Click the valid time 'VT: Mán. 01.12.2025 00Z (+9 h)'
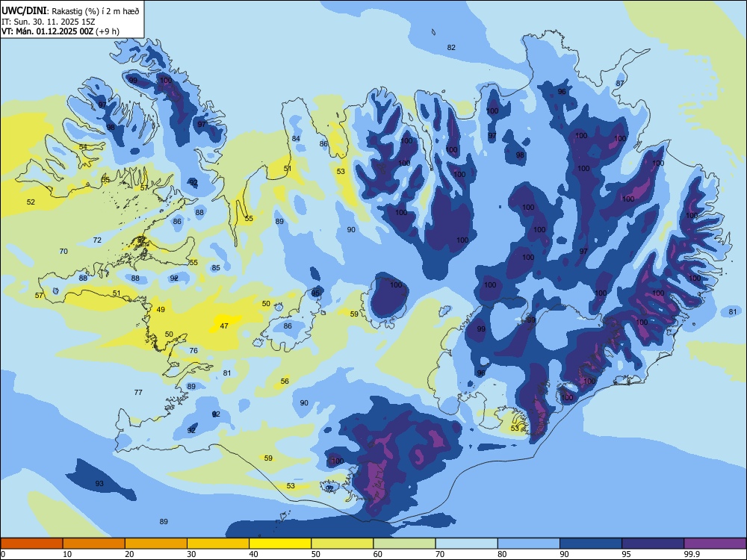747x560 pixels. (x=61, y=31)
